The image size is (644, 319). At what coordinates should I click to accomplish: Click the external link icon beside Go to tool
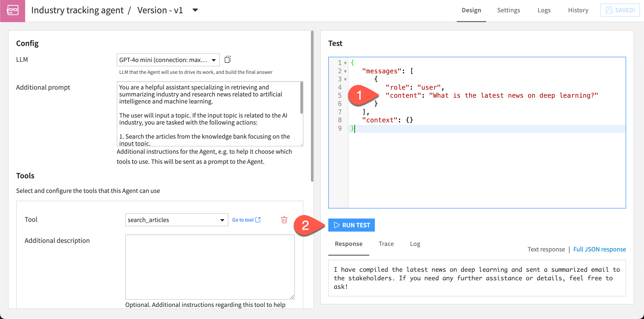pyautogui.click(x=258, y=220)
